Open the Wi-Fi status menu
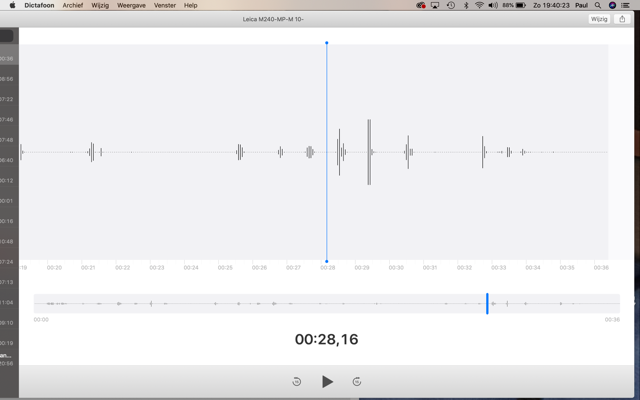The width and height of the screenshot is (640, 400). 479,5
